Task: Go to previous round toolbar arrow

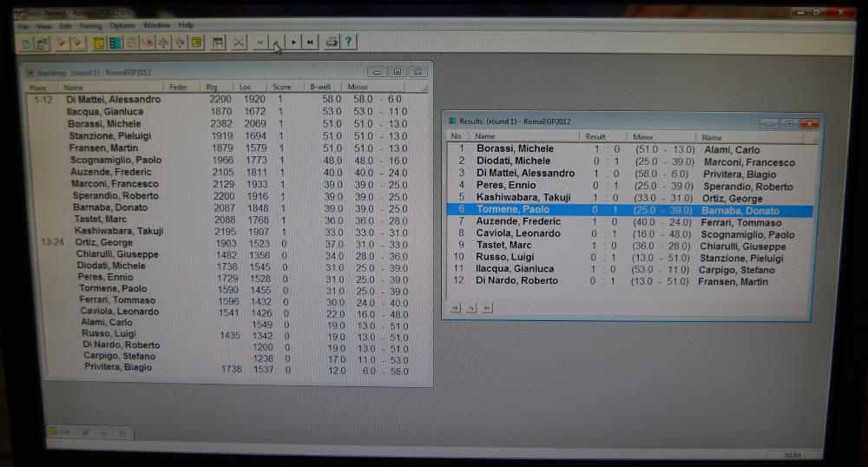Action: pos(277,43)
